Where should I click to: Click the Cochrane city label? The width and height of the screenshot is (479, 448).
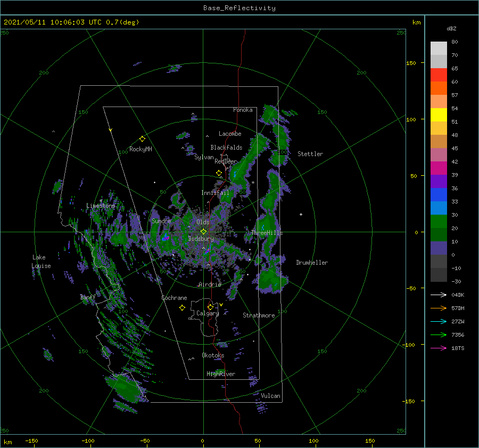[x=174, y=298]
